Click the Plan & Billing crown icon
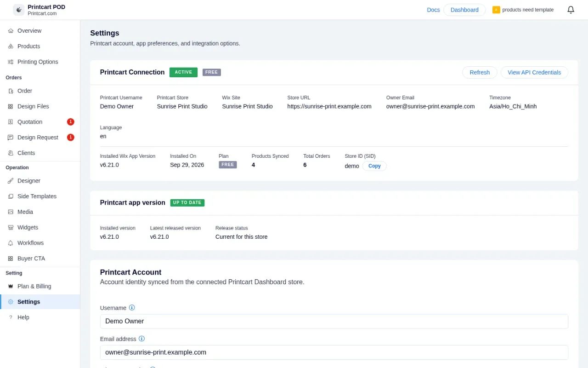The height and width of the screenshot is (368, 588). coord(11,286)
